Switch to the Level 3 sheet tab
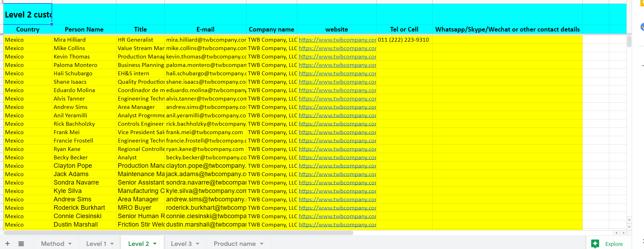The height and width of the screenshot is (249, 644). pyautogui.click(x=181, y=244)
